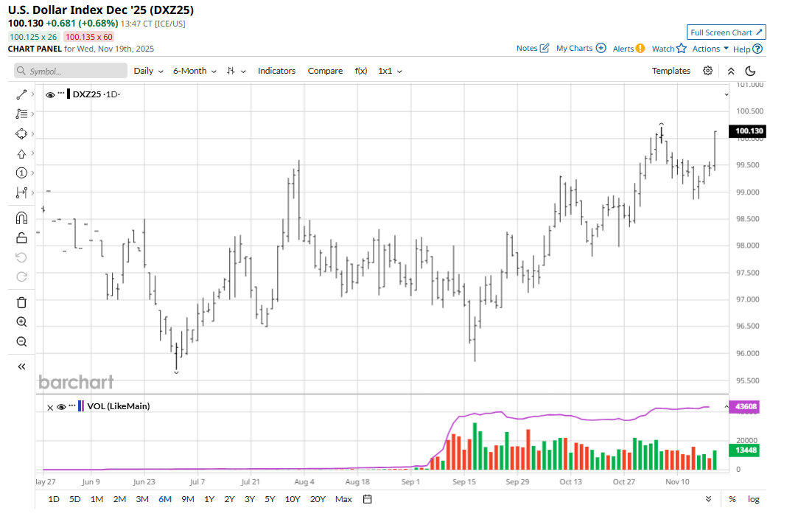The image size is (812, 522).
Task: Toggle lock on all drawings
Action: click(21, 238)
